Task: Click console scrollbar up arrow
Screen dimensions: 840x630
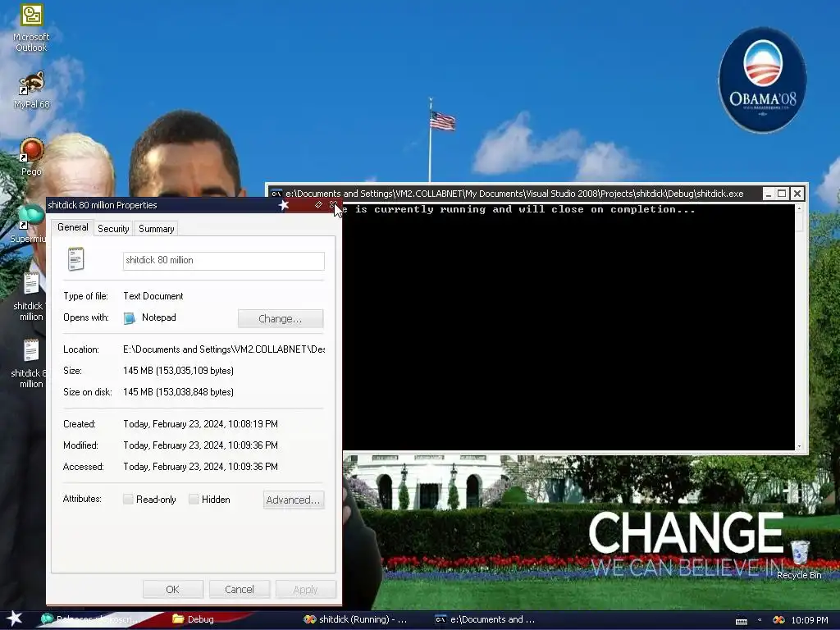Action: [x=799, y=208]
